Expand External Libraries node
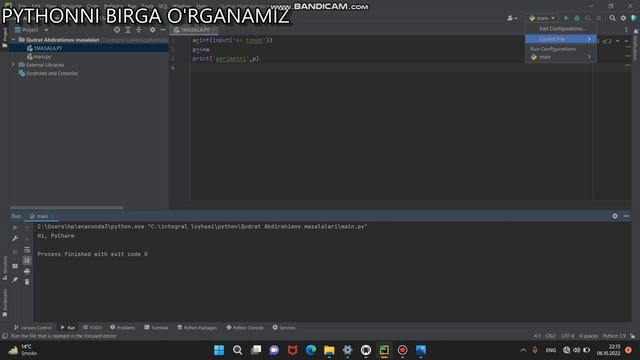This screenshot has height=360, width=640. pyautogui.click(x=13, y=65)
